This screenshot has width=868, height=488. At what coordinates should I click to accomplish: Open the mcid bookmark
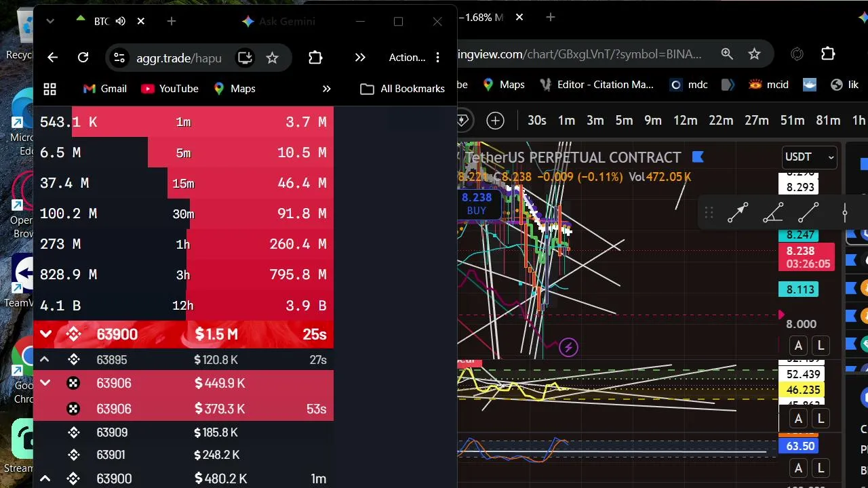tap(768, 85)
